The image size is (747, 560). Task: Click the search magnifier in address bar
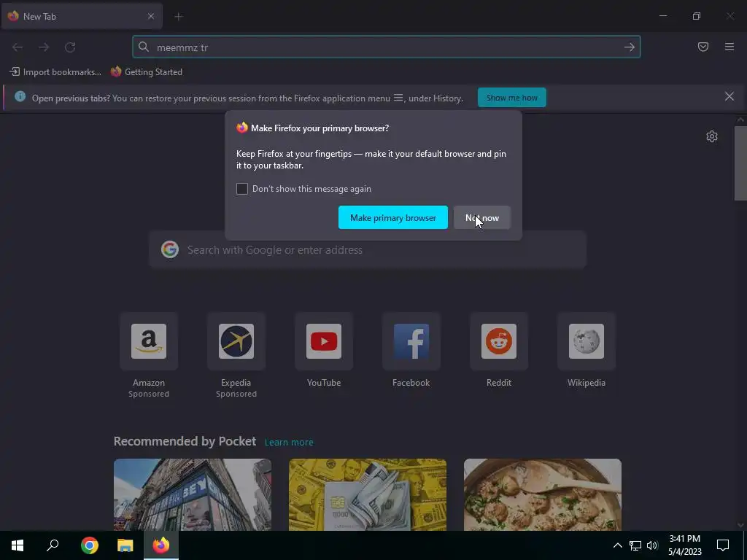144,47
